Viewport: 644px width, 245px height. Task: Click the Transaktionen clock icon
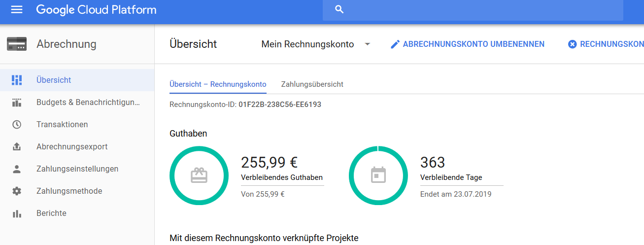tap(17, 125)
